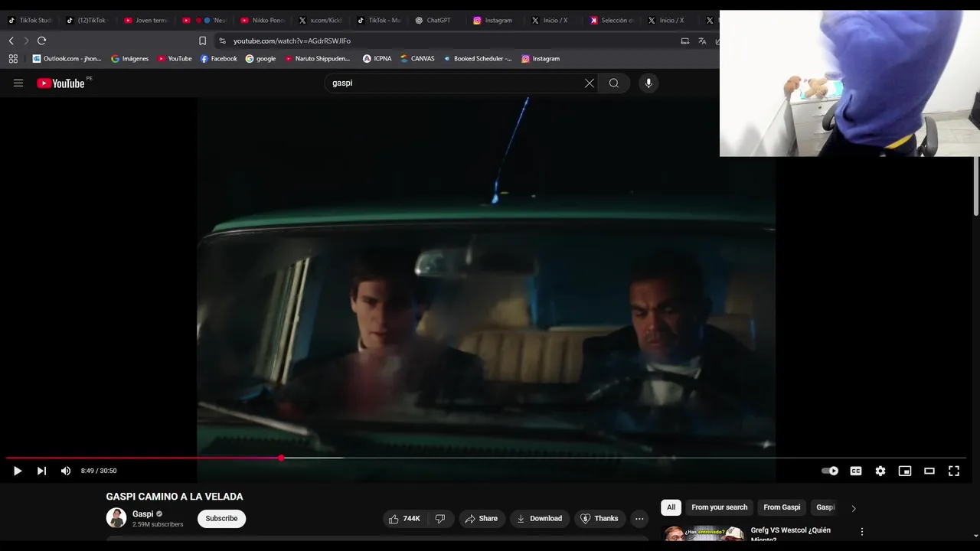Open the Grefg VS Westcol thumbnail
Viewport: 980px width, 551px height.
pos(704,533)
